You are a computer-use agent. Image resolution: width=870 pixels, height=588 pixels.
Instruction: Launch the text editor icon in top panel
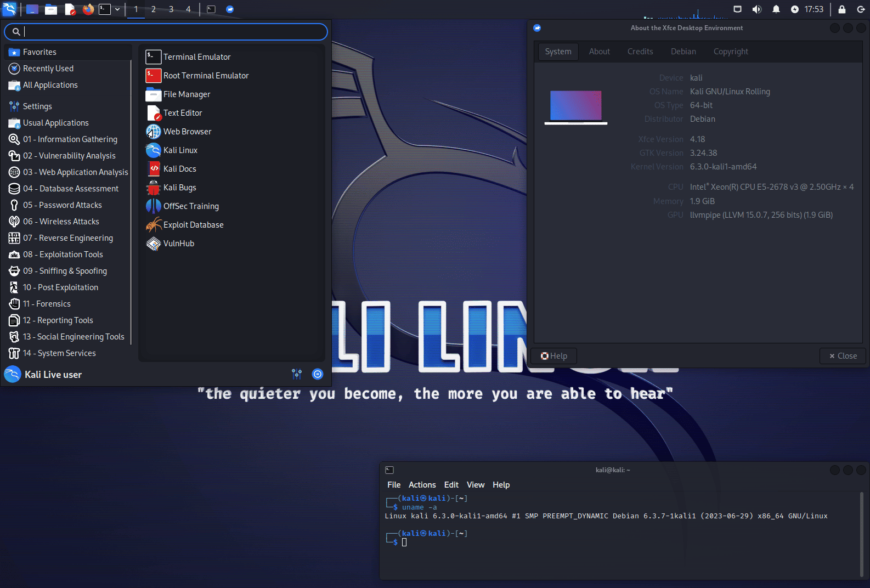(x=70, y=9)
